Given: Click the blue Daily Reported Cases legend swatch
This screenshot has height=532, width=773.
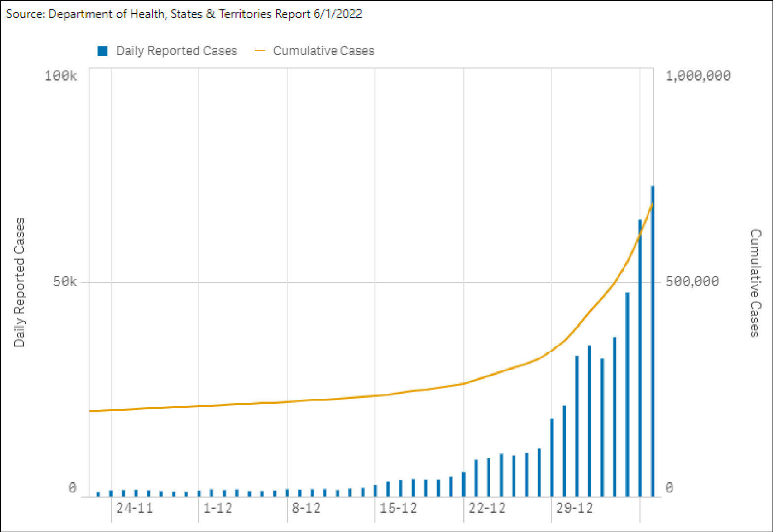Looking at the screenshot, I should point(102,51).
